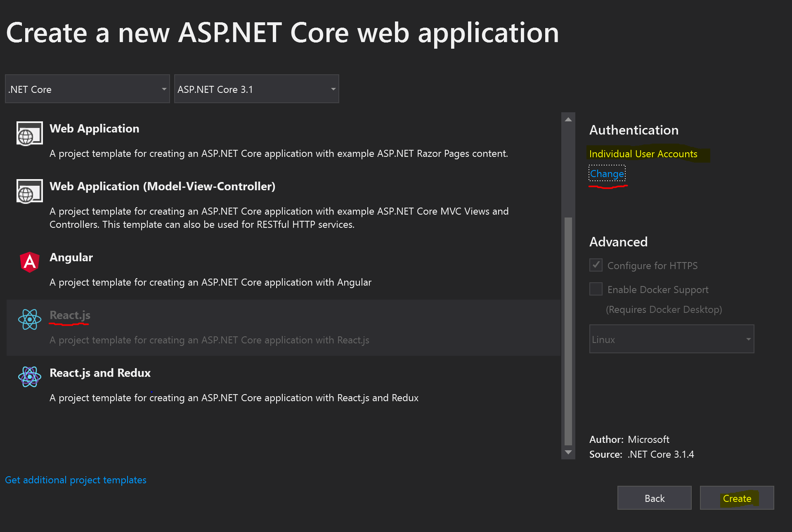Open the ASP.NET Core 3.1 version dropdown
The height and width of the screenshot is (532, 792).
point(256,89)
